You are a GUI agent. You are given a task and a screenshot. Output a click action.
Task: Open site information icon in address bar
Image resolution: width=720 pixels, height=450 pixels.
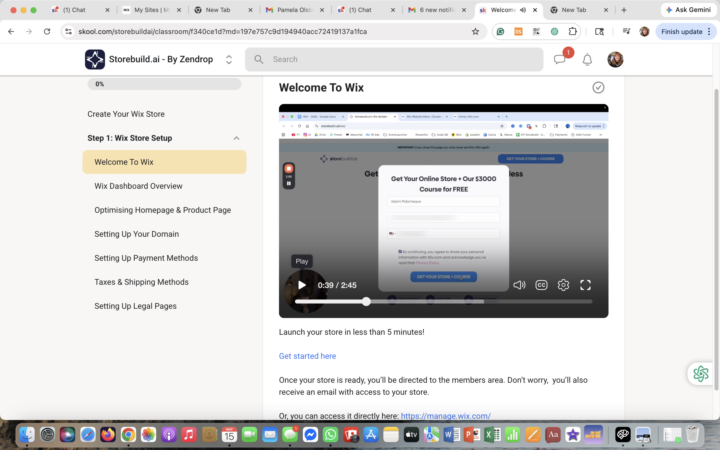click(68, 31)
